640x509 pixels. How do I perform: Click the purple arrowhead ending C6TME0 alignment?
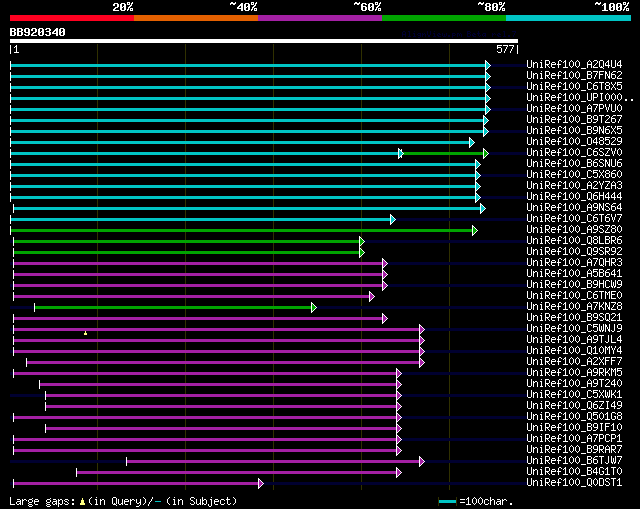(371, 296)
